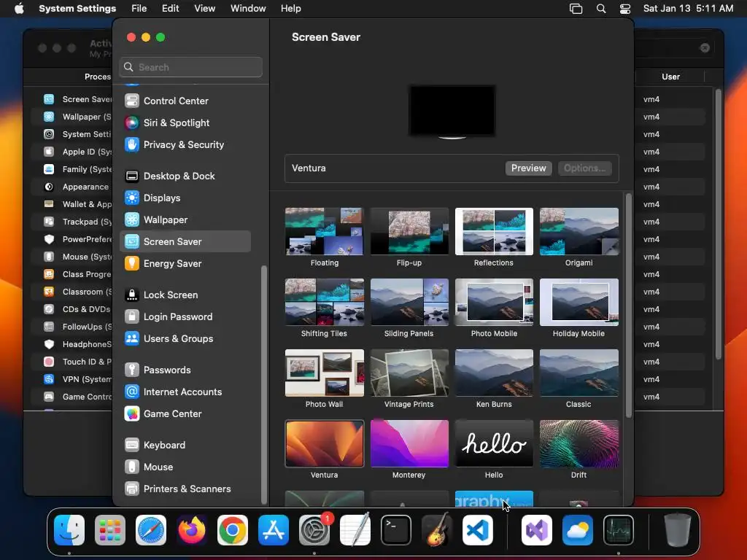747x560 pixels.
Task: Open the Window menu
Action: (248, 9)
